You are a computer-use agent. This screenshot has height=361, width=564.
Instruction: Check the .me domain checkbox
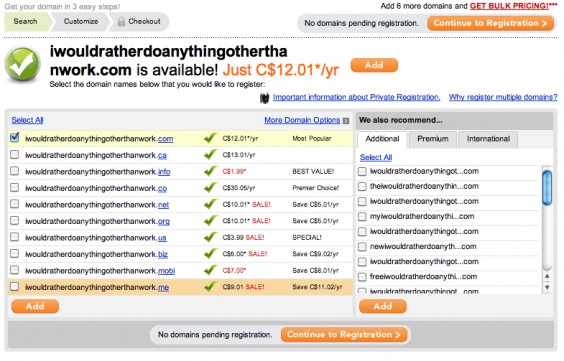coord(15,287)
